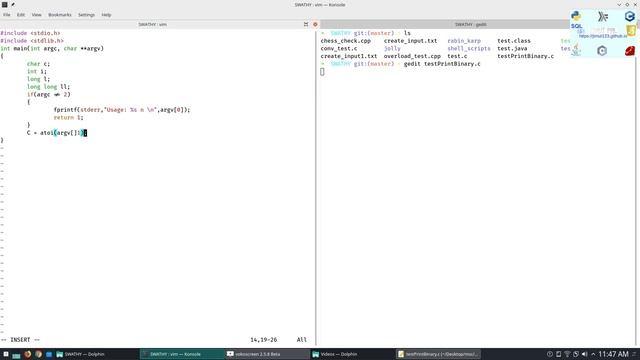
Task: Click rabin_karp directory name in terminal
Action: pyautogui.click(x=464, y=41)
